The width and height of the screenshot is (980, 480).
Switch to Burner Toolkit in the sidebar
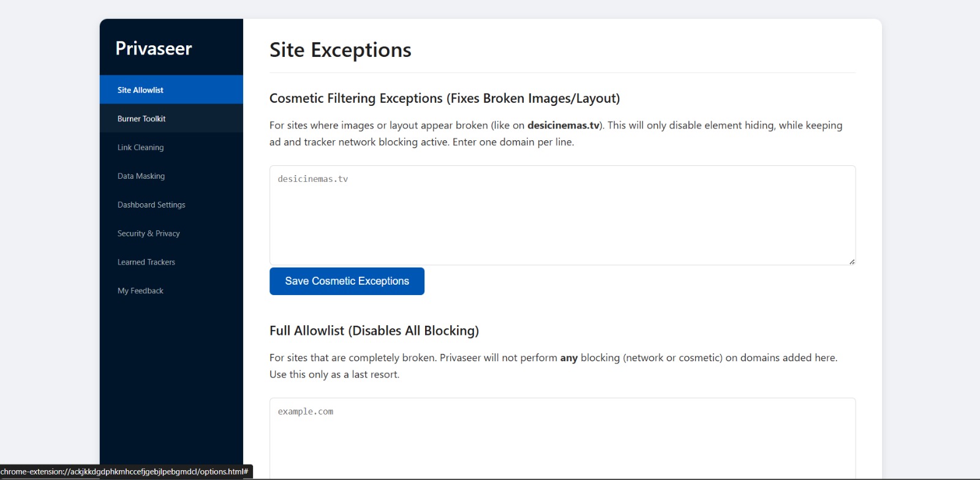coord(141,119)
